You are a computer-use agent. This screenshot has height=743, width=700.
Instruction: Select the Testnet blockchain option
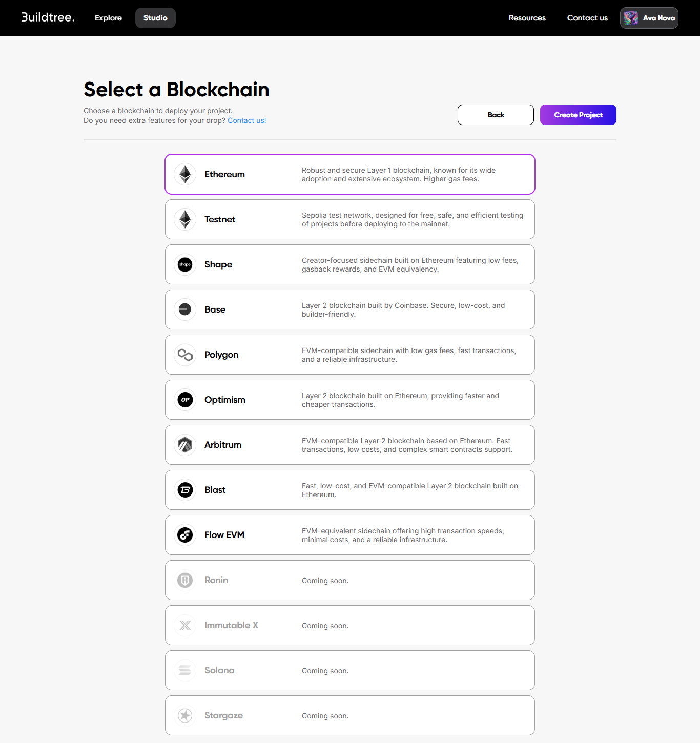[x=349, y=219]
